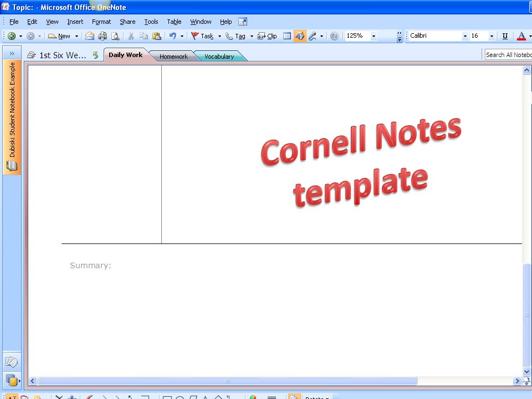Switch to the Vocabulary section tab
The image size is (532, 399).
click(x=219, y=57)
